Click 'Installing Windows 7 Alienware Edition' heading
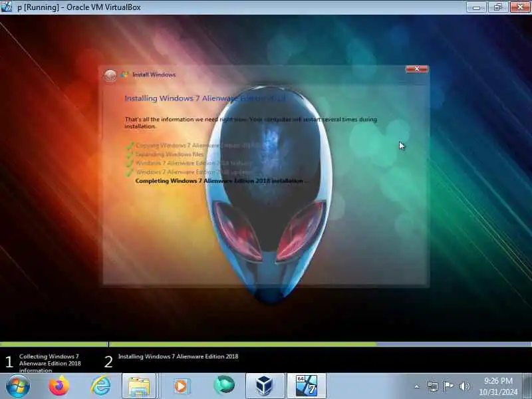532x399 pixels. coord(205,98)
